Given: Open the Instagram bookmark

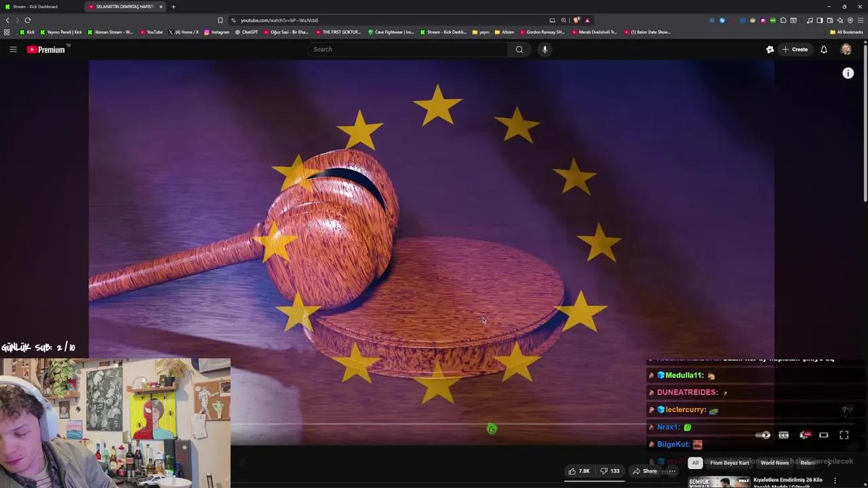Looking at the screenshot, I should click(x=217, y=32).
